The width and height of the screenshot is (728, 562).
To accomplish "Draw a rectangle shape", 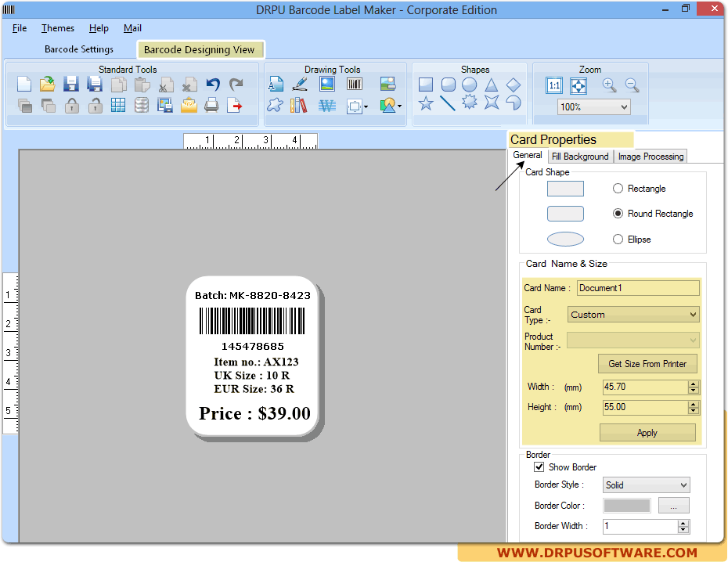I will click(x=426, y=85).
